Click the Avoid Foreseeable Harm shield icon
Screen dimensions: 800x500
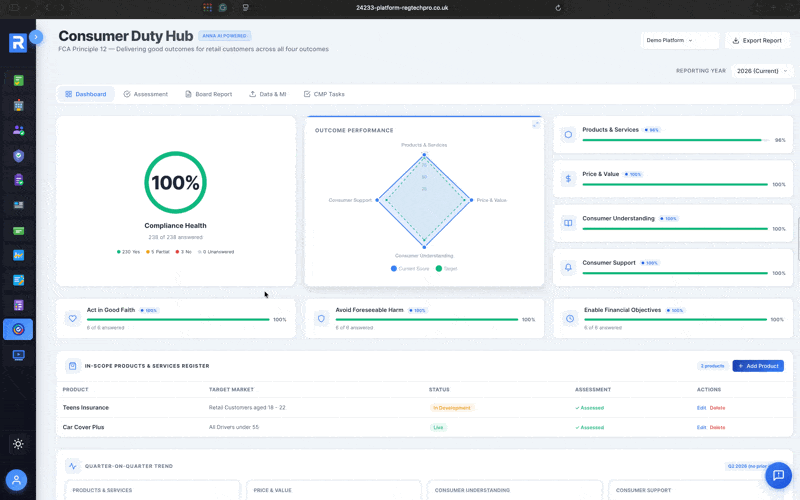(321, 318)
